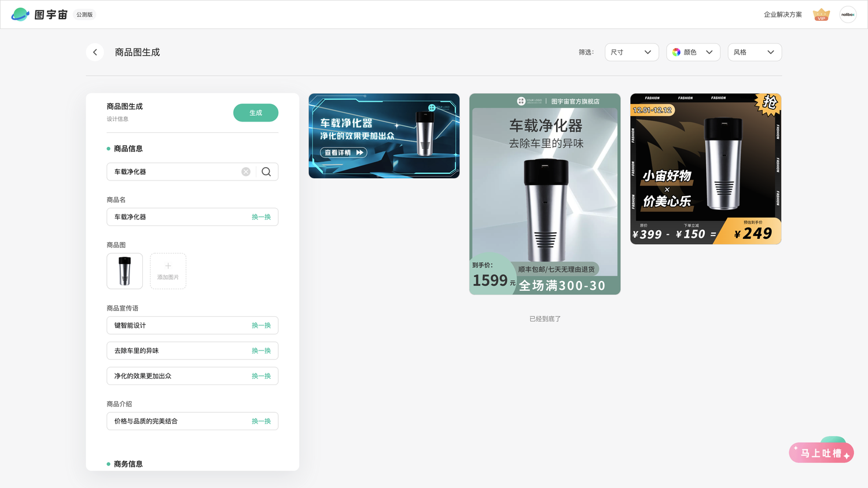This screenshot has width=868, height=488.
Task: Click 换一换 next to 键智能设计
Action: tap(261, 326)
